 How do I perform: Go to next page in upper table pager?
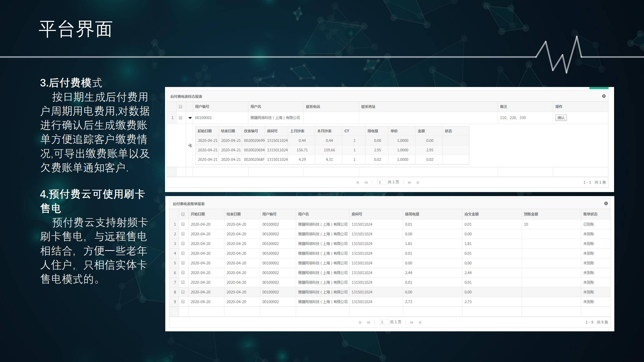pos(409,183)
